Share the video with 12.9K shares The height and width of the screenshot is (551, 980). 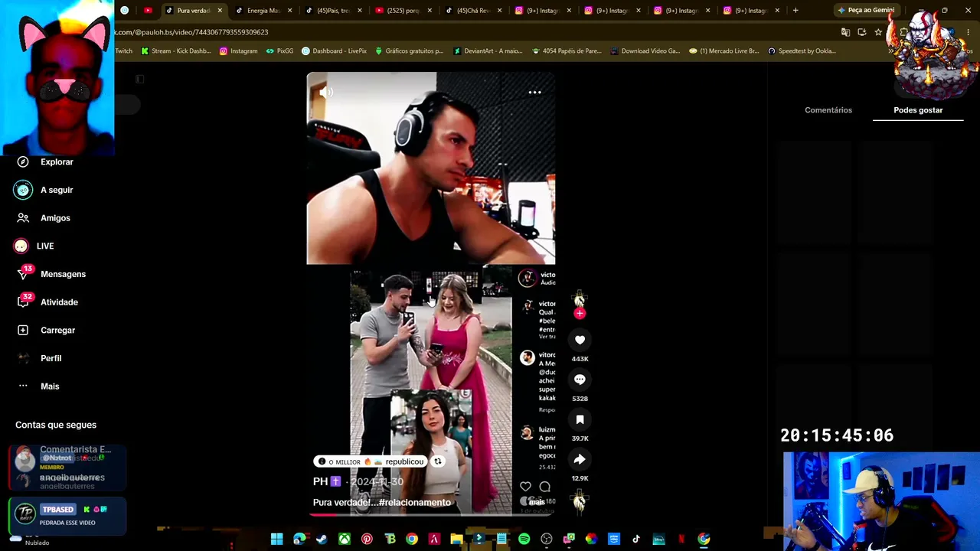(x=580, y=459)
